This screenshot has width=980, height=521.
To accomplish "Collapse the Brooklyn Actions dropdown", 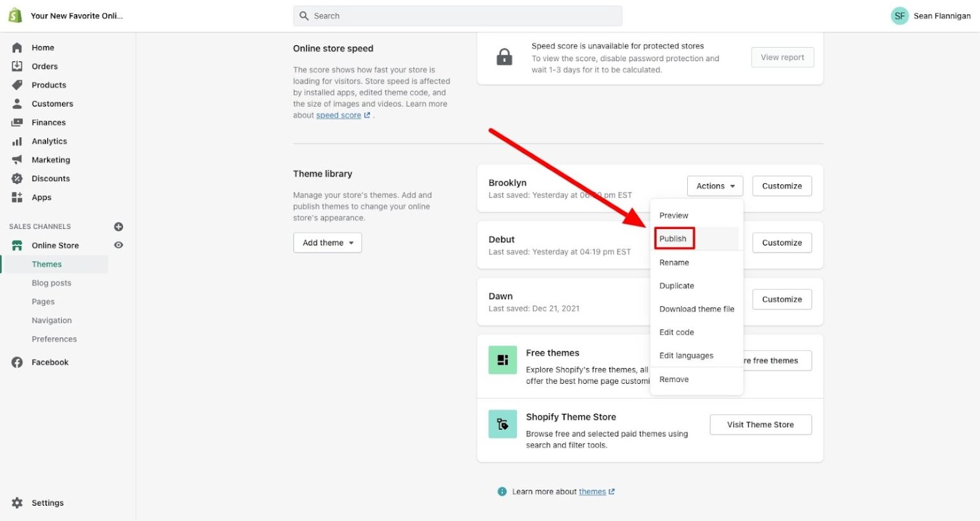I will pos(715,186).
